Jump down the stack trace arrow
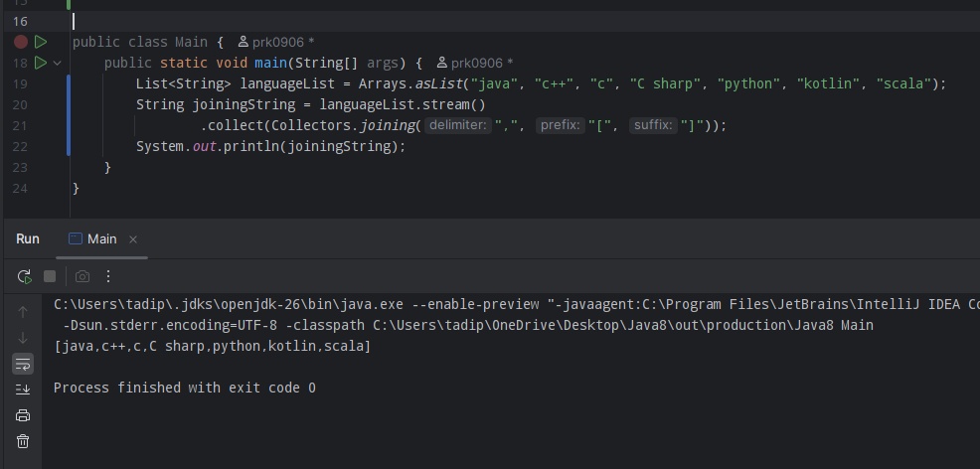The image size is (980, 469). point(23,337)
